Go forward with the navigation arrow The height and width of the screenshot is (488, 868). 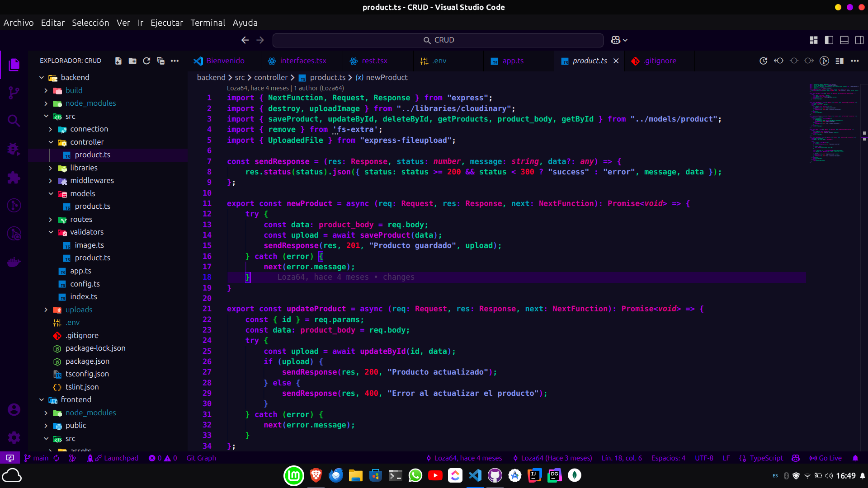[260, 40]
